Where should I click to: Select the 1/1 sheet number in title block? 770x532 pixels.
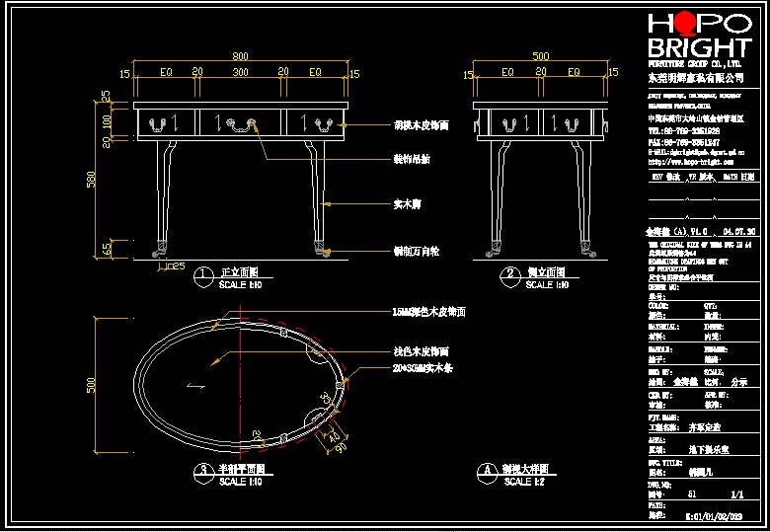tap(737, 494)
